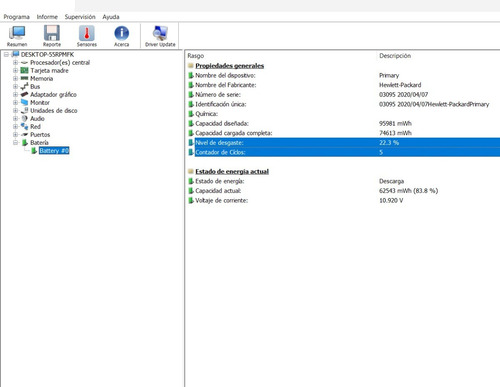Click the Propiedades generales section heading
Image resolution: width=500 pixels, height=387 pixels.
pyautogui.click(x=230, y=66)
